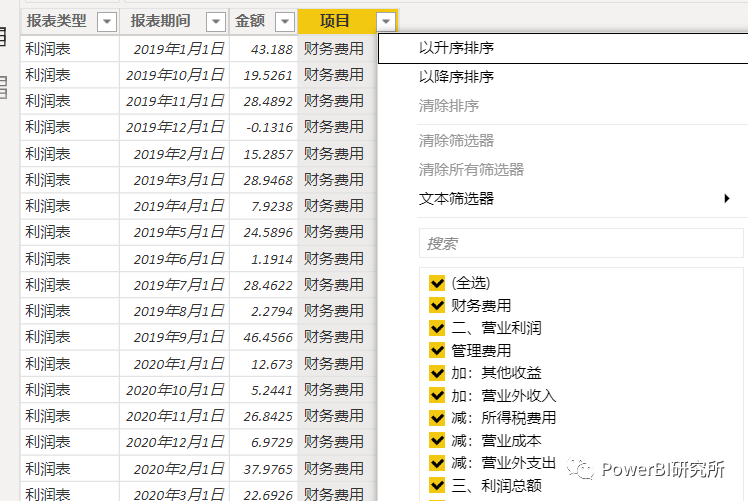Click 财务费用 in the 2019年3月1日 row
Image resolution: width=748 pixels, height=501 pixels.
tap(334, 180)
